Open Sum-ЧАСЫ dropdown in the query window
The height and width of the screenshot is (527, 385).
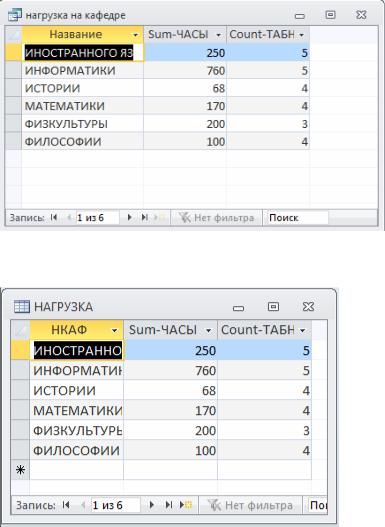(218, 35)
